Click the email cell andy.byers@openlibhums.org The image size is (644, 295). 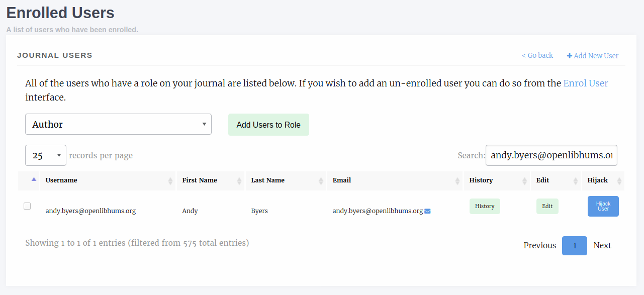[378, 211]
